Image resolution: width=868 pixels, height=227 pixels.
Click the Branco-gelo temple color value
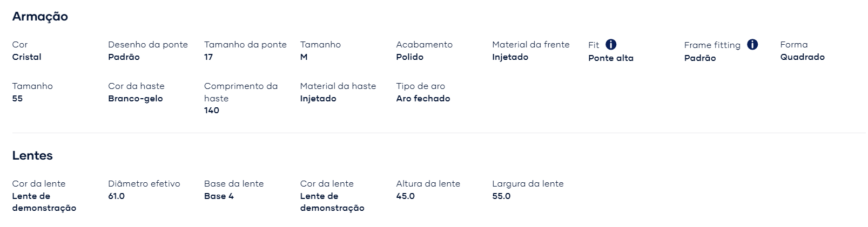point(135,99)
